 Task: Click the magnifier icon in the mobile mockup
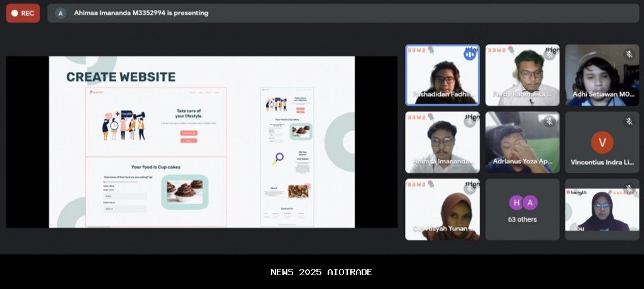point(277,158)
